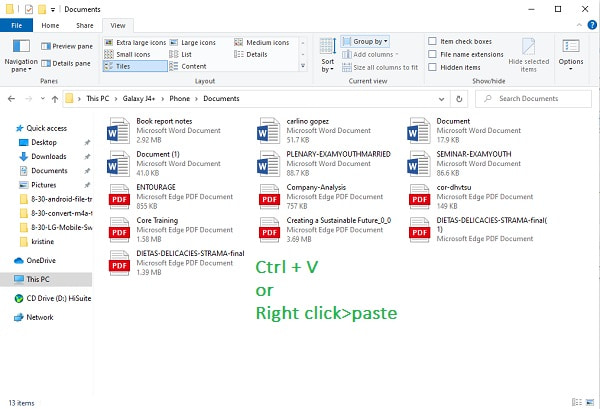The image size is (600, 409).
Task: Collapse the ribbon with the chevron
Action: click(x=579, y=25)
